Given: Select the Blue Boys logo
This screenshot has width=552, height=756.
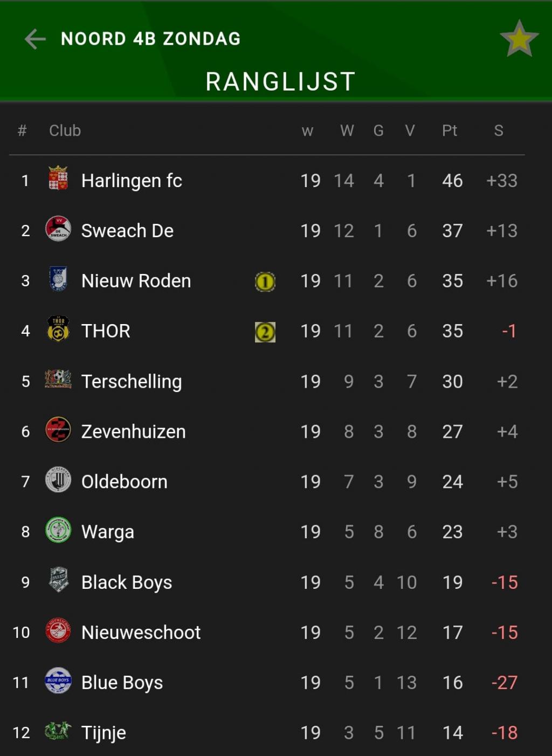Looking at the screenshot, I should [x=58, y=681].
